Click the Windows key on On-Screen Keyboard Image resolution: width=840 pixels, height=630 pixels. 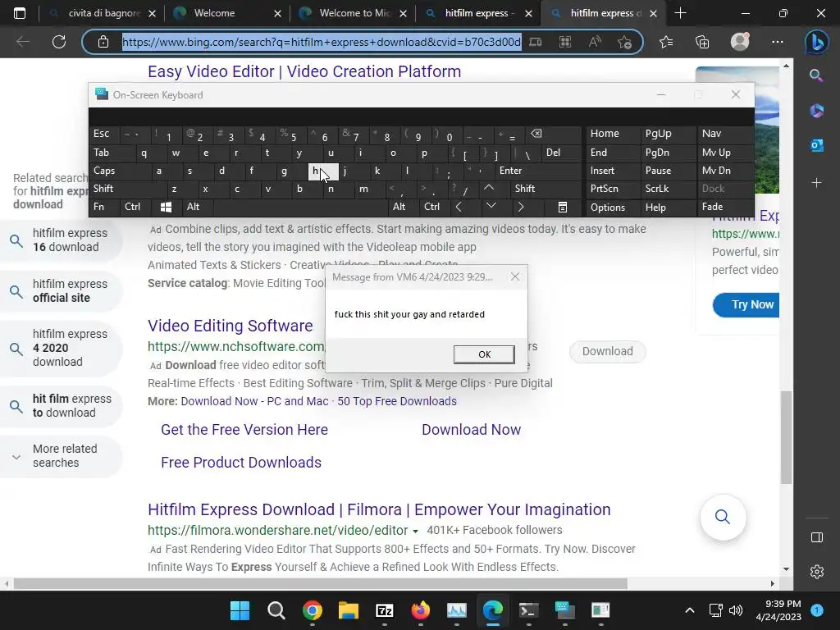click(166, 207)
